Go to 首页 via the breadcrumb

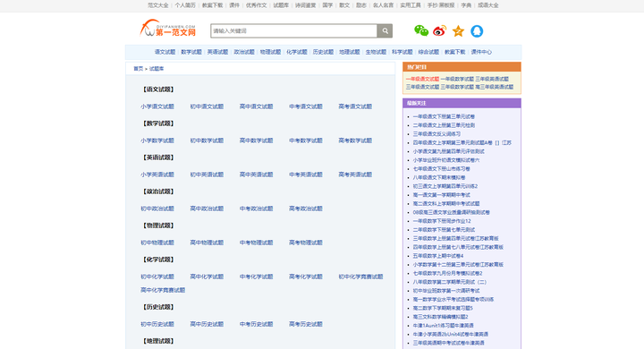(139, 69)
